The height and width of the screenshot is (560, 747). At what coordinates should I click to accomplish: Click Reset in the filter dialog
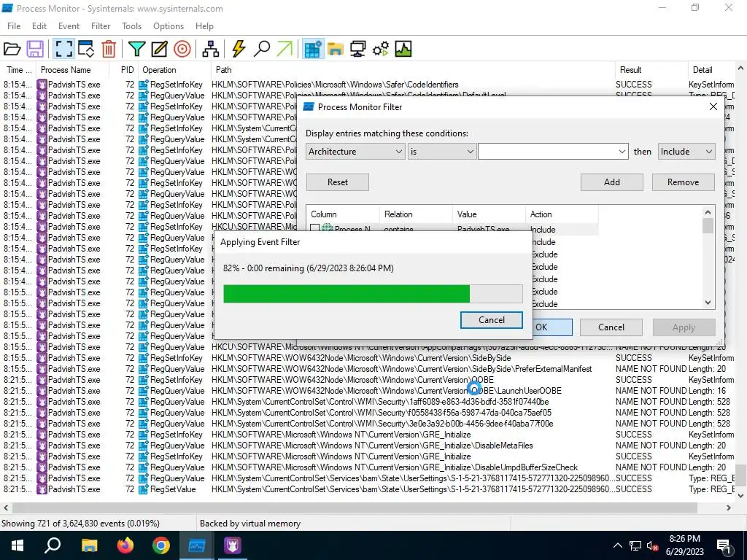pyautogui.click(x=337, y=182)
